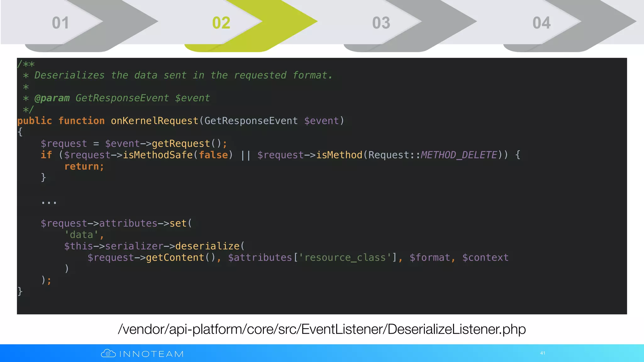This screenshot has height=362, width=644.
Task: Click the onKernelRequest function name
Action: tap(154, 121)
